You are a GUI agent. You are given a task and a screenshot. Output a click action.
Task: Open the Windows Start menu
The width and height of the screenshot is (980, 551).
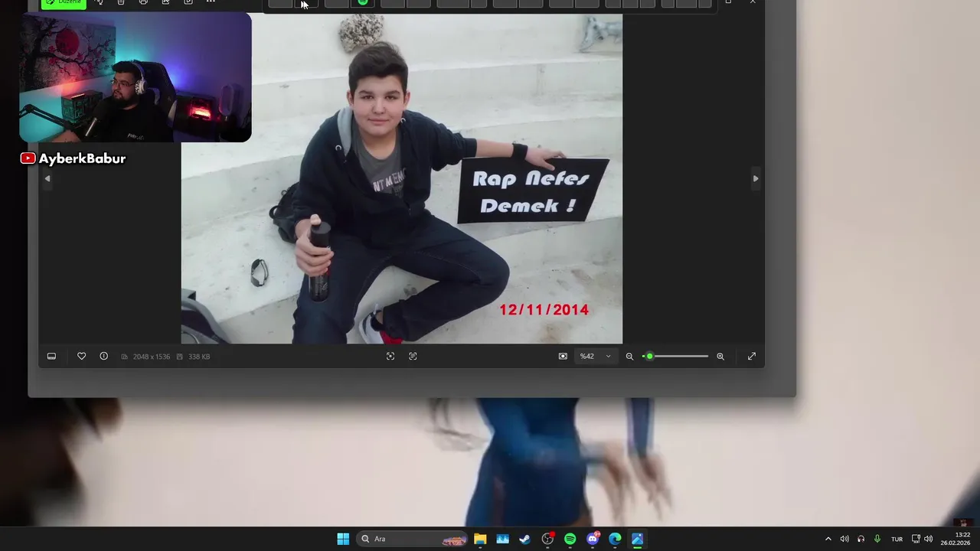pyautogui.click(x=343, y=539)
